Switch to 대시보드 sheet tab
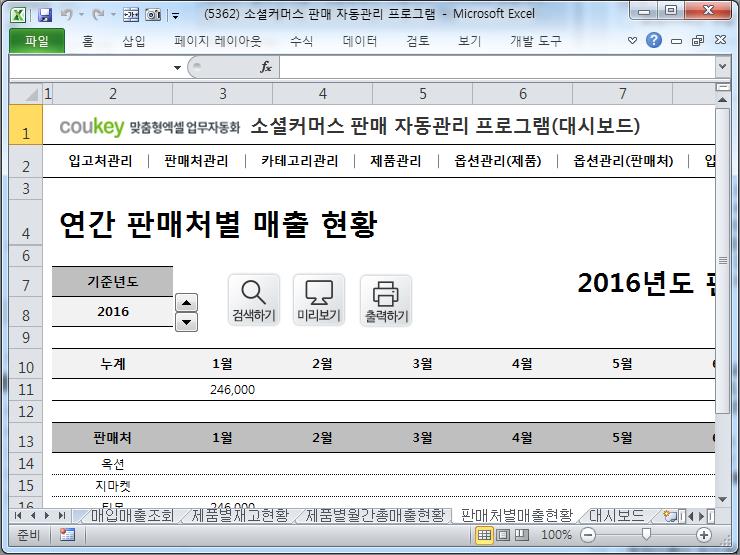 tap(616, 515)
